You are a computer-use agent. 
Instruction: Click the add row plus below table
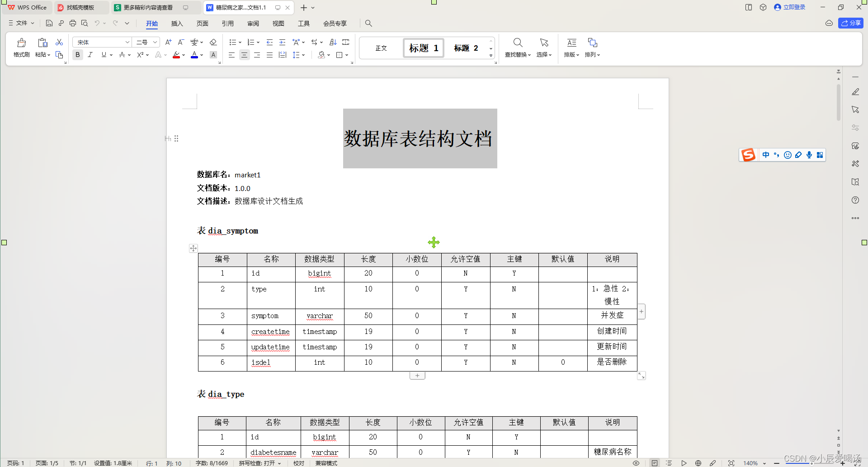[x=417, y=376]
